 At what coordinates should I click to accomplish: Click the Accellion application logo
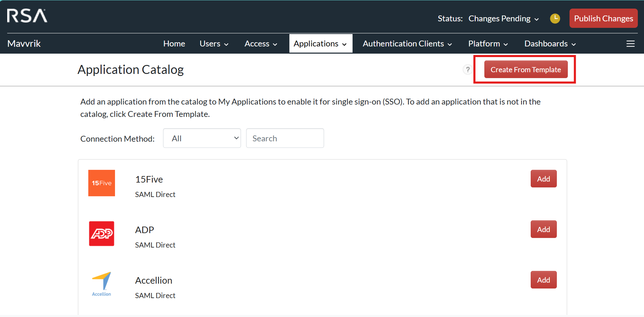tap(102, 284)
